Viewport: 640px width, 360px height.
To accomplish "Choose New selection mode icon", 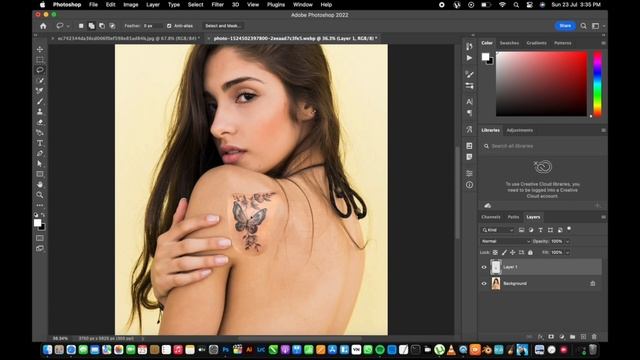I will [81, 26].
